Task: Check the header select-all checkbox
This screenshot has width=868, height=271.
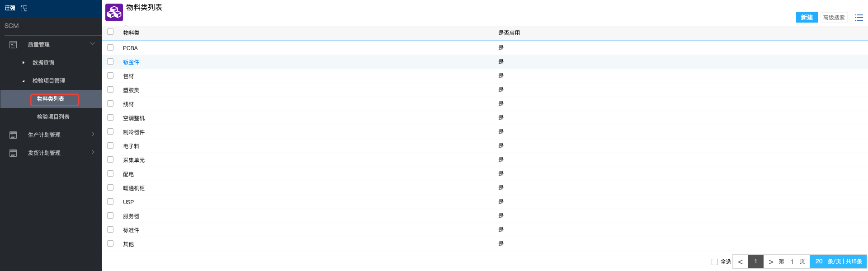Action: pos(110,32)
